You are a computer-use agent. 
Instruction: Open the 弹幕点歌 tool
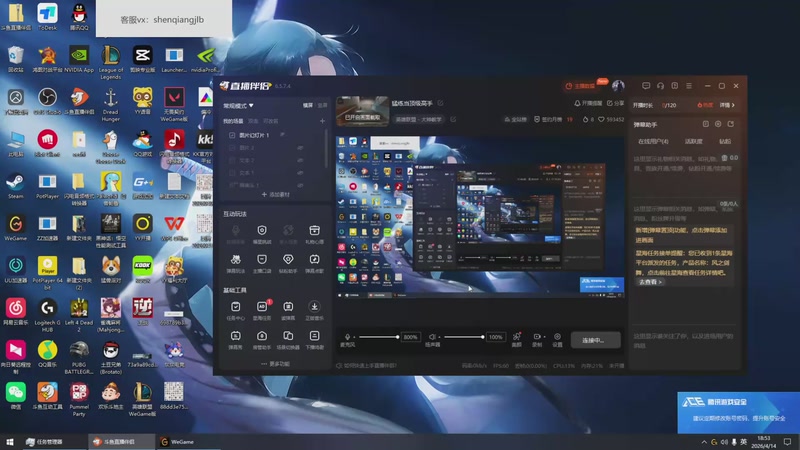[314, 263]
